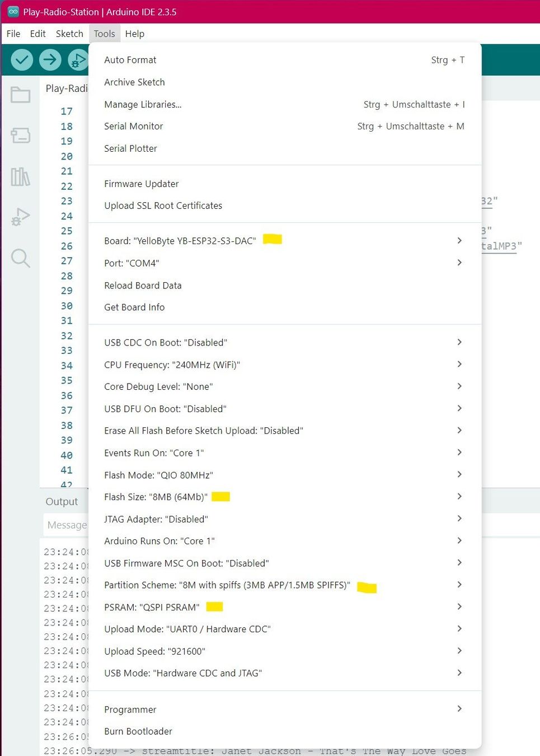This screenshot has width=540, height=756.
Task: Launch the Serial Monitor
Action: (285, 127)
